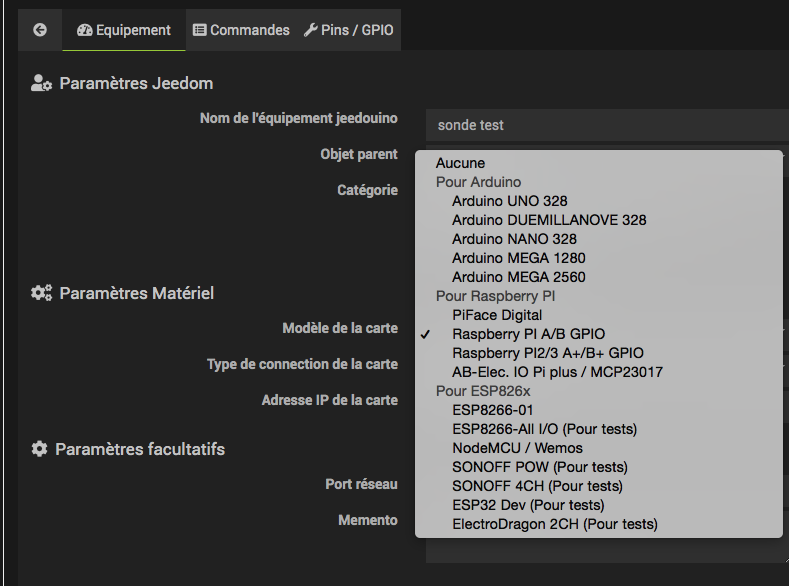Click the back arrow icon

pyautogui.click(x=40, y=30)
